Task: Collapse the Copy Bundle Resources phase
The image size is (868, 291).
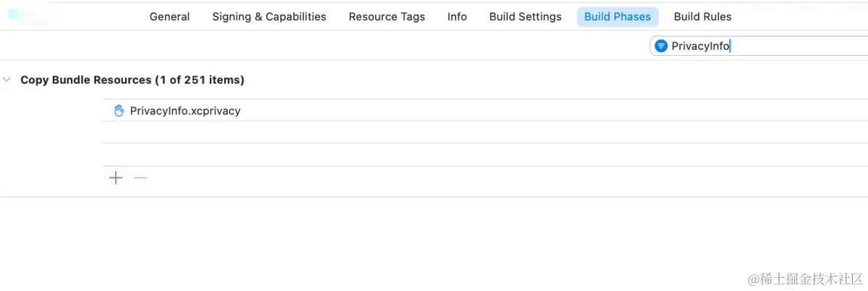Action: pyautogui.click(x=7, y=80)
